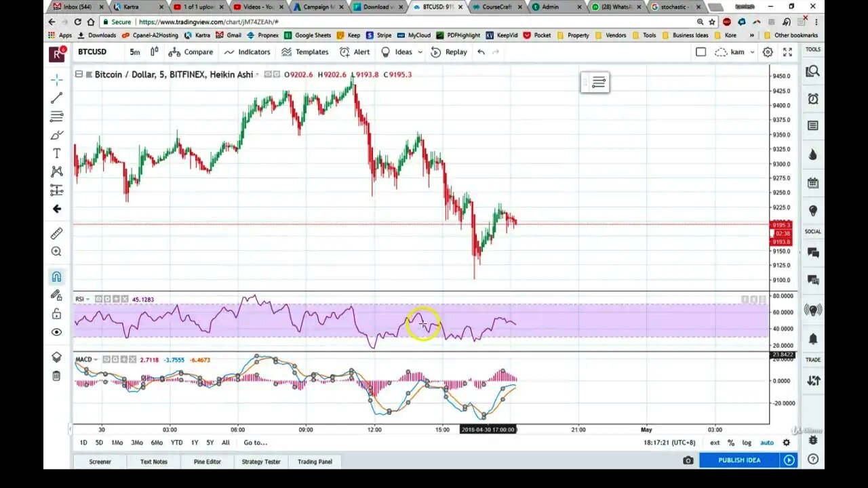Select the brush drawing tool

57,135
